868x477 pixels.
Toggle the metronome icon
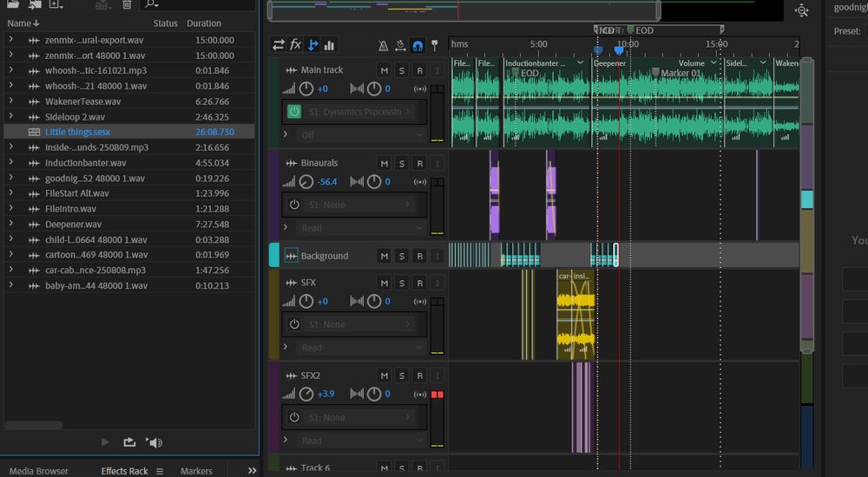coord(383,45)
